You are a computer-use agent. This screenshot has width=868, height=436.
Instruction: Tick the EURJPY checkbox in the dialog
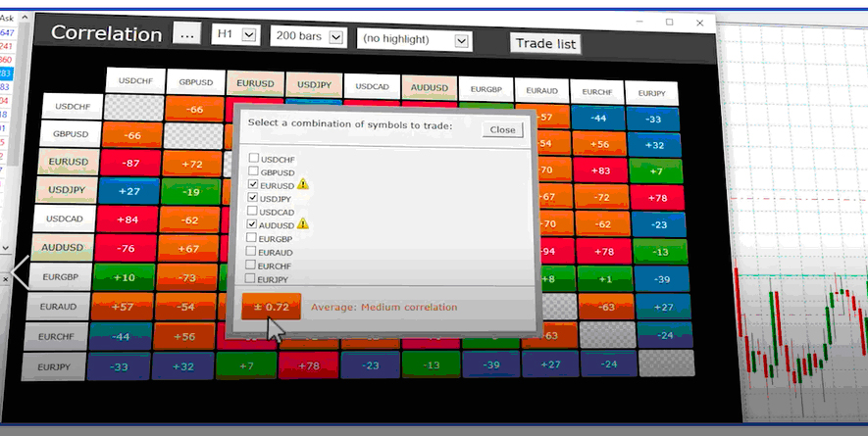click(x=250, y=279)
